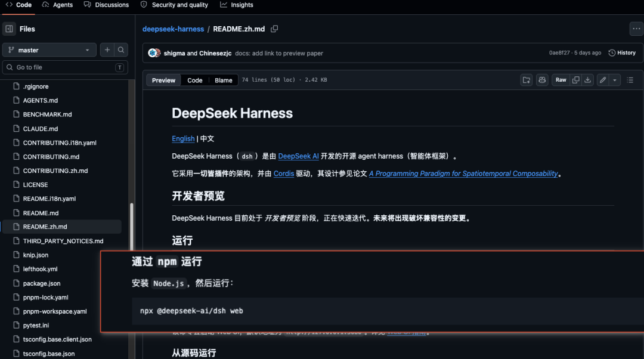
Task: Click the file tree scrollbar
Action: (131, 227)
